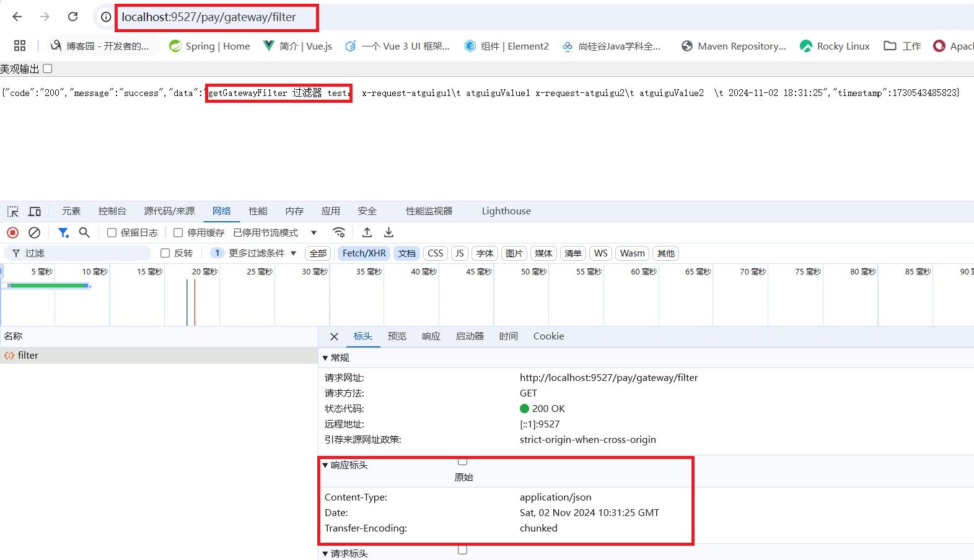This screenshot has width=974, height=560.
Task: Open the 尚硅谷Java学科全 bookmark
Action: (x=612, y=46)
